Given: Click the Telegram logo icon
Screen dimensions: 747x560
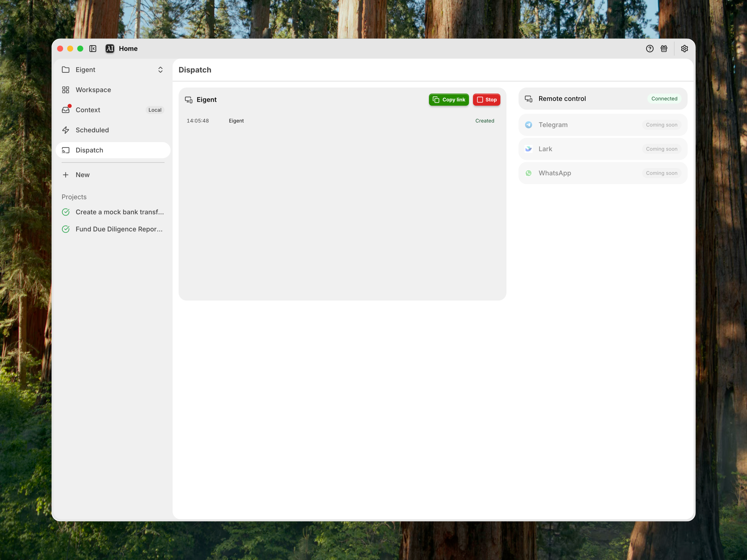Looking at the screenshot, I should [x=529, y=125].
